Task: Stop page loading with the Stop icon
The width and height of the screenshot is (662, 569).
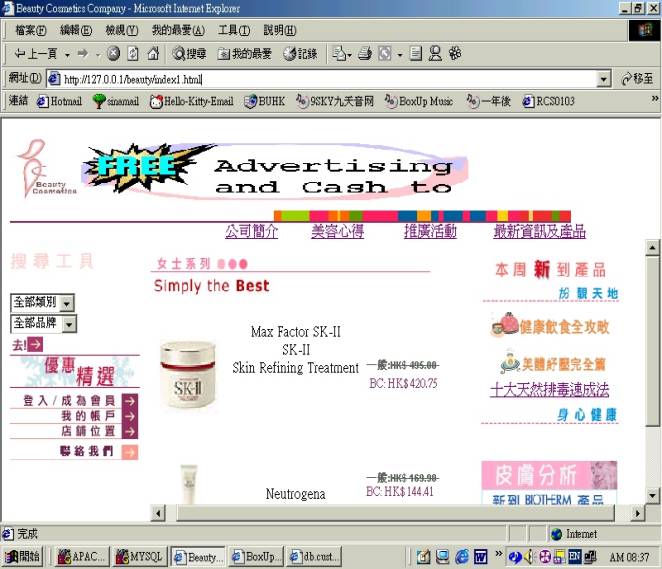Action: click(x=113, y=54)
